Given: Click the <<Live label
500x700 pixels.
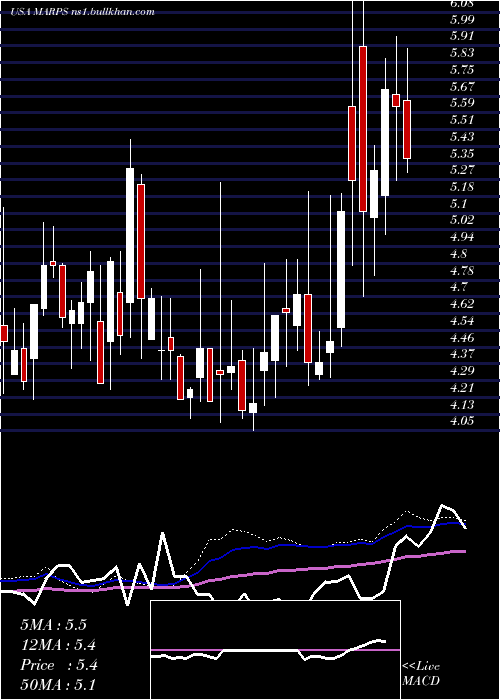Looking at the screenshot, I should tap(421, 667).
